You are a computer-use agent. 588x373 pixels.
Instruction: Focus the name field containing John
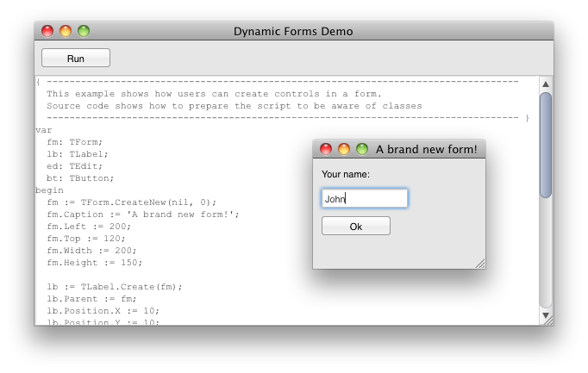pyautogui.click(x=364, y=198)
